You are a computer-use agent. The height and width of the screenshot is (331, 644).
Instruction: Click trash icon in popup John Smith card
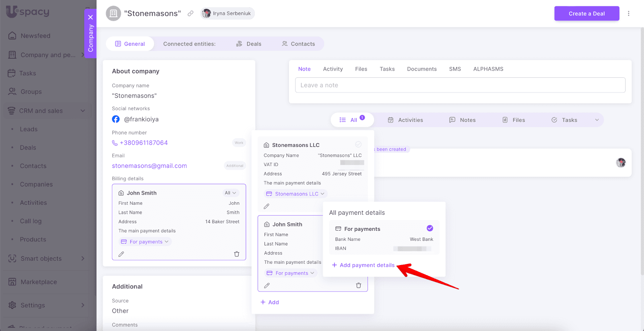point(358,286)
